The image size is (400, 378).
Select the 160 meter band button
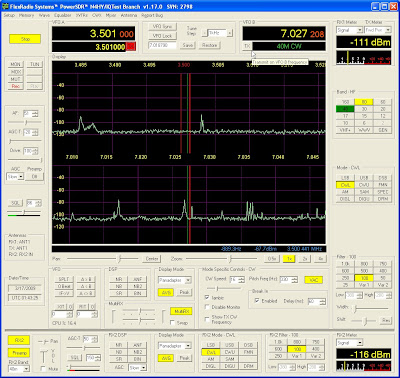(345, 102)
